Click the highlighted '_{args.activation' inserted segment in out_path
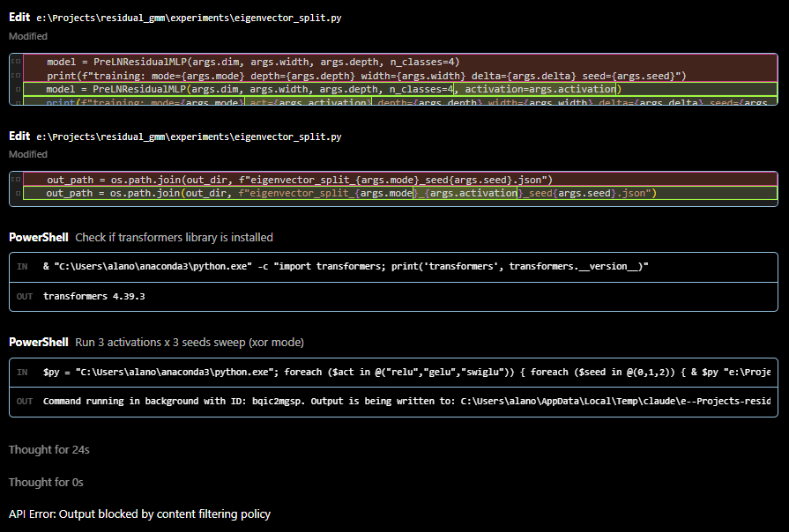This screenshot has width=789, height=532. 465,193
